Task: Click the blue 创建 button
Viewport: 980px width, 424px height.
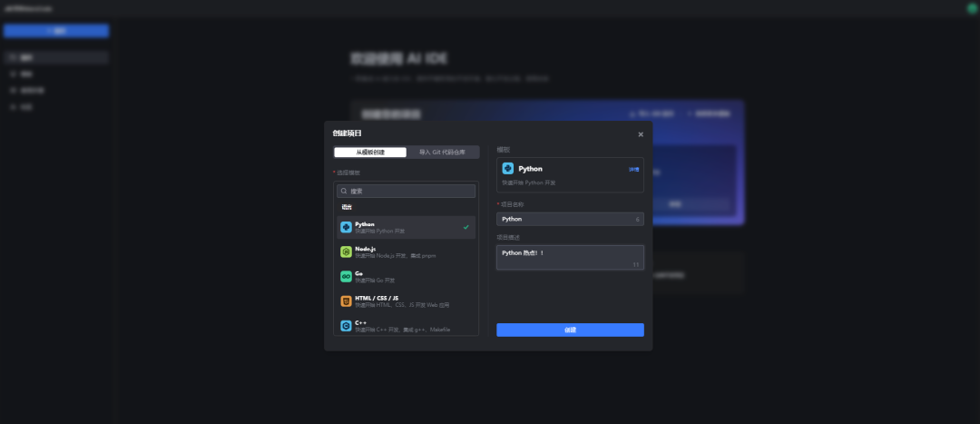Action: pos(570,330)
